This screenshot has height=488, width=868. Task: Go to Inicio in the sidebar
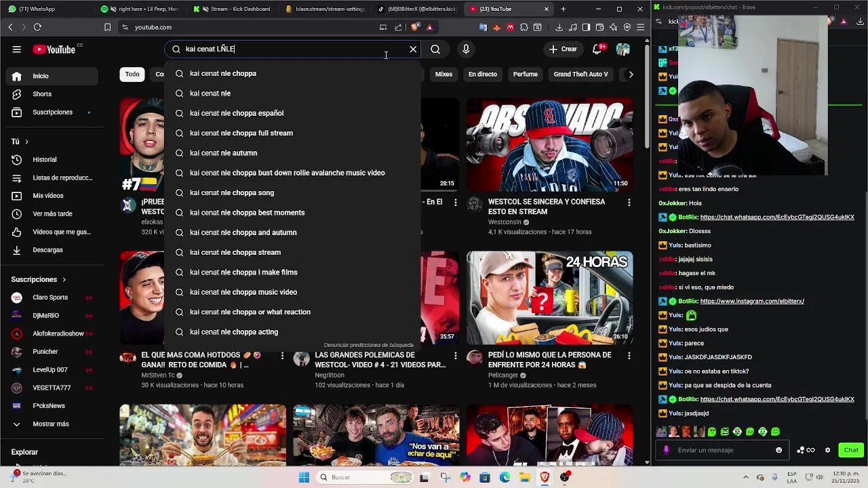(52, 76)
